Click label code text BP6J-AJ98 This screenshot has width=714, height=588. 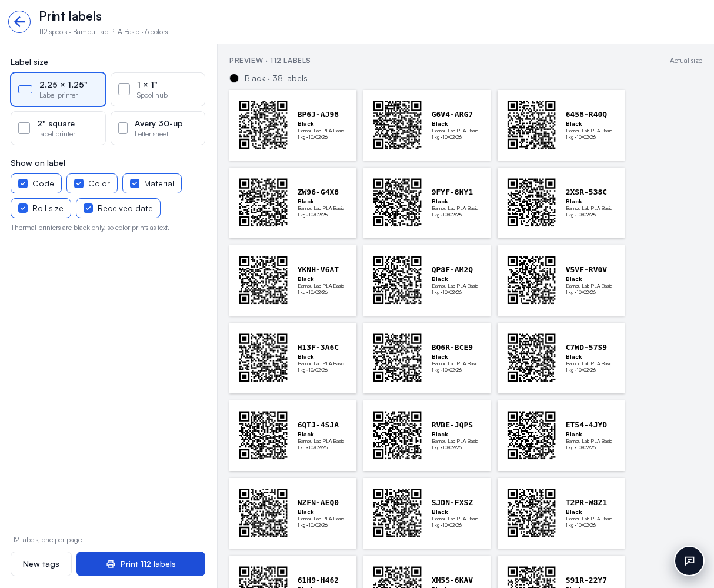(x=318, y=115)
